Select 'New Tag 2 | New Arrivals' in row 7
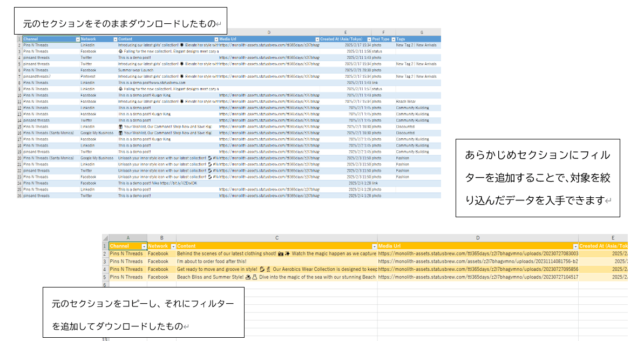This screenshot has height=341, width=644. tap(418, 77)
